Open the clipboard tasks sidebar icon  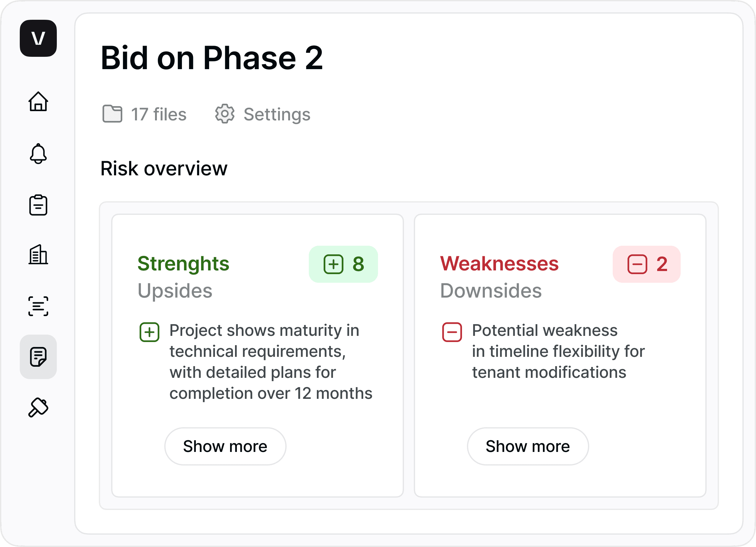(38, 205)
